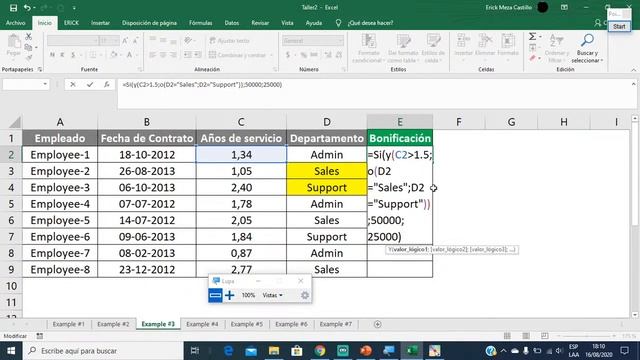Click the Buscar y seleccionar magnifier

[587, 40]
